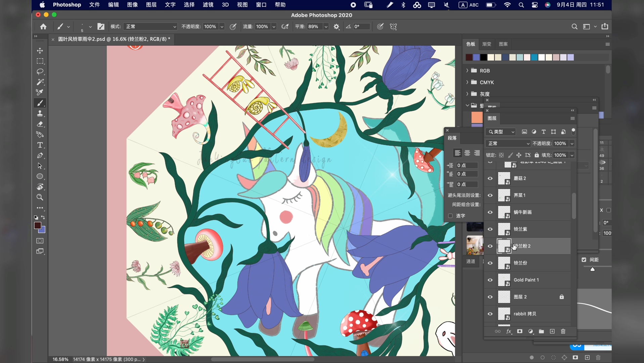The width and height of the screenshot is (644, 363).
Task: Expand the RGB swatch folder
Action: tap(467, 71)
